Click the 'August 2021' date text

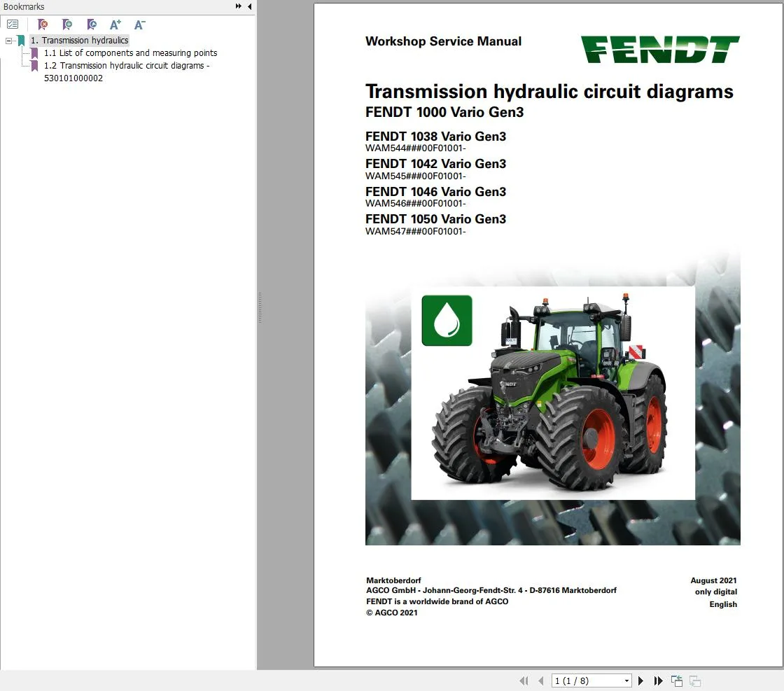click(x=713, y=580)
